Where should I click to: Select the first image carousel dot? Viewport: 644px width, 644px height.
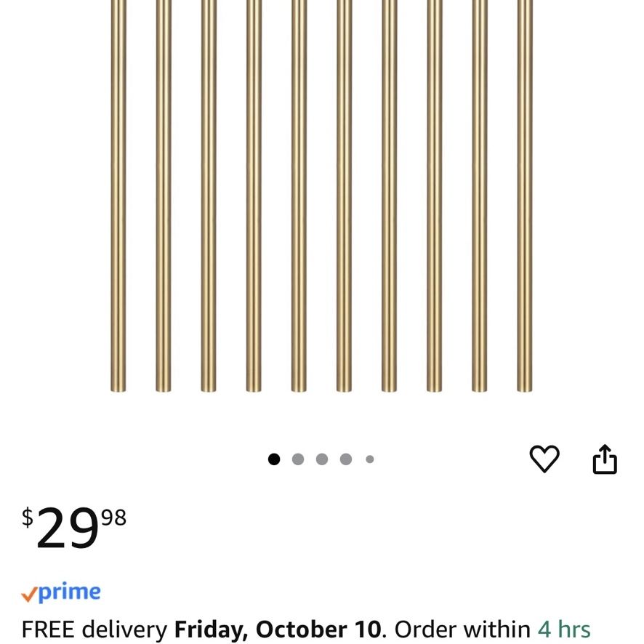point(274,459)
